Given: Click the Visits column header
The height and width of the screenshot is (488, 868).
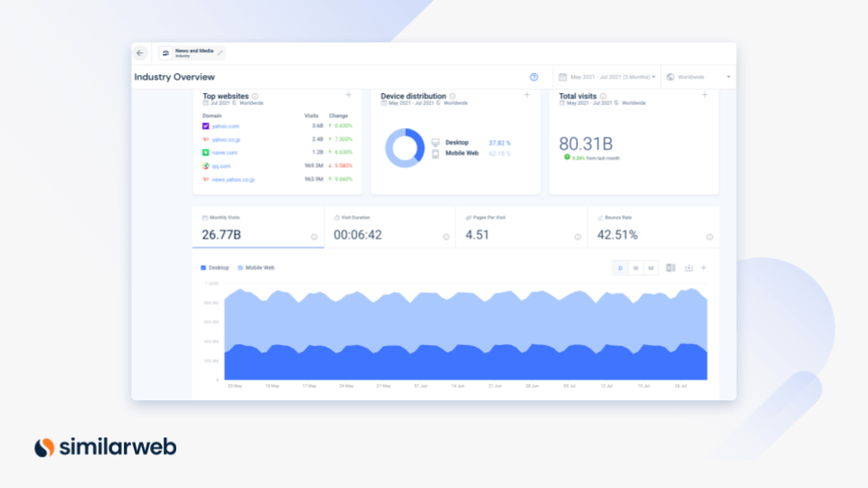Looking at the screenshot, I should (312, 116).
